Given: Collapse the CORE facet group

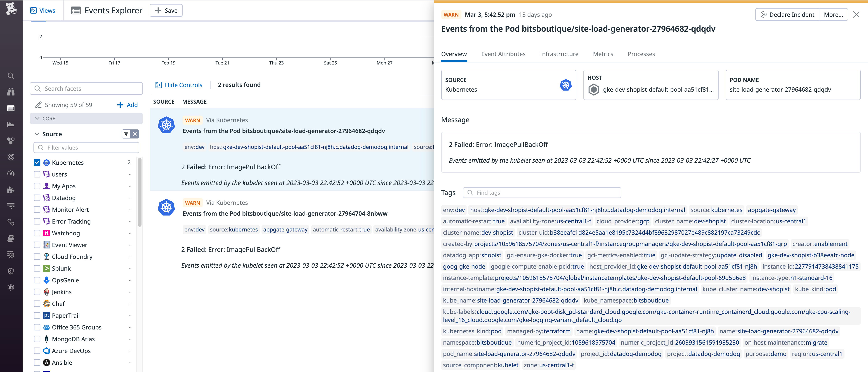Looking at the screenshot, I should [x=37, y=118].
